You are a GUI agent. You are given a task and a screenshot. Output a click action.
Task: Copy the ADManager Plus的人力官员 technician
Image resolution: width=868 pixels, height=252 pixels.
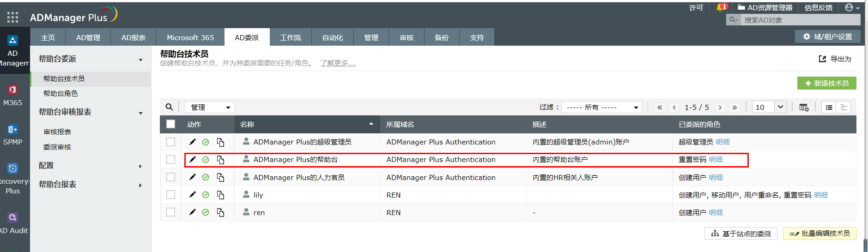click(220, 177)
